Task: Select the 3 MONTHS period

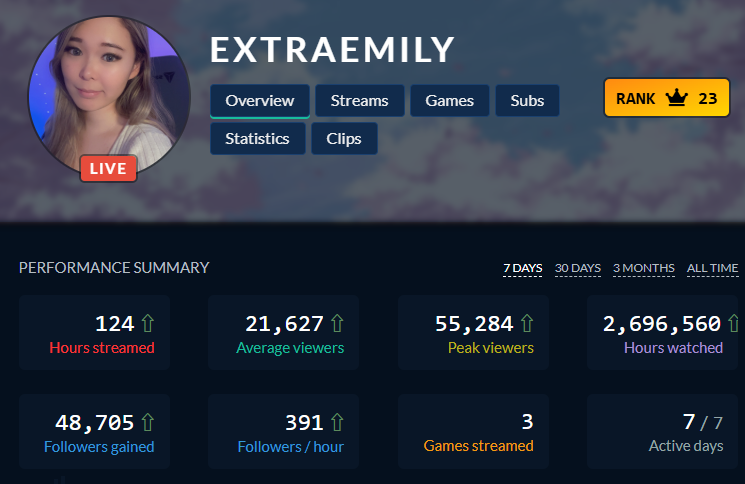Action: click(x=644, y=268)
